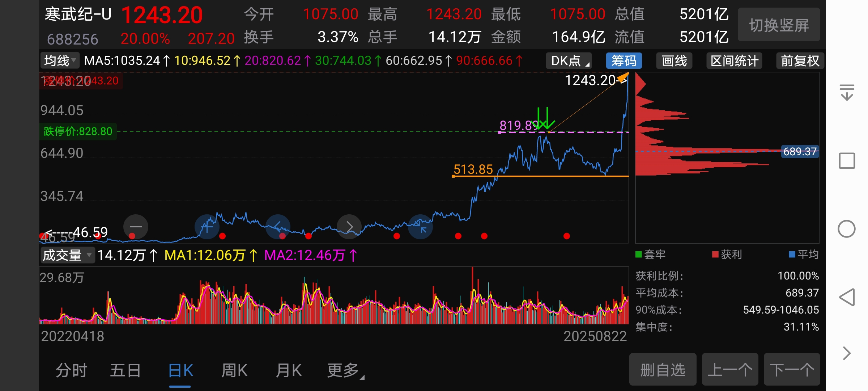This screenshot has height=391, width=868.
Task: Tap the scroll-right chart arrow control
Action: [x=349, y=227]
